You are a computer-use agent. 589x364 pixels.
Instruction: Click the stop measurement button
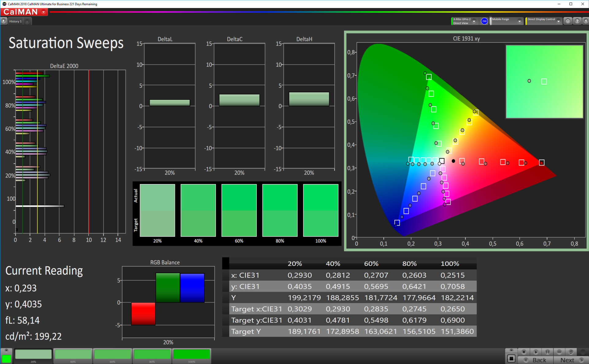pyautogui.click(x=524, y=352)
